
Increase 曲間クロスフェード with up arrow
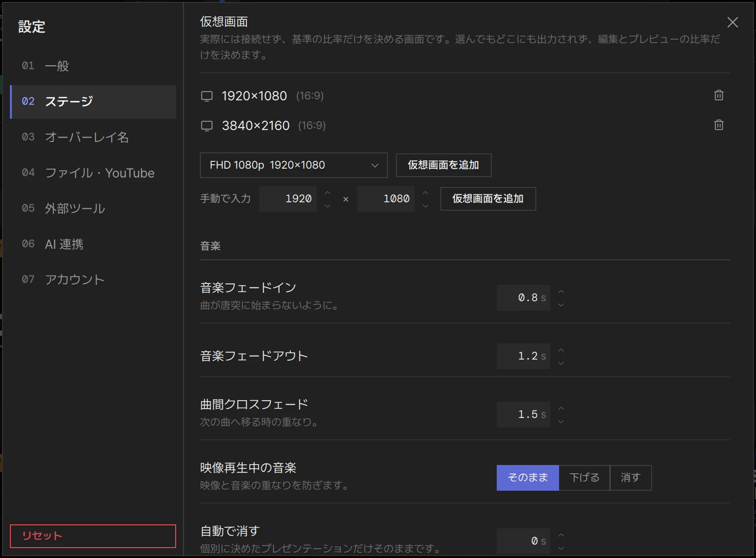561,408
